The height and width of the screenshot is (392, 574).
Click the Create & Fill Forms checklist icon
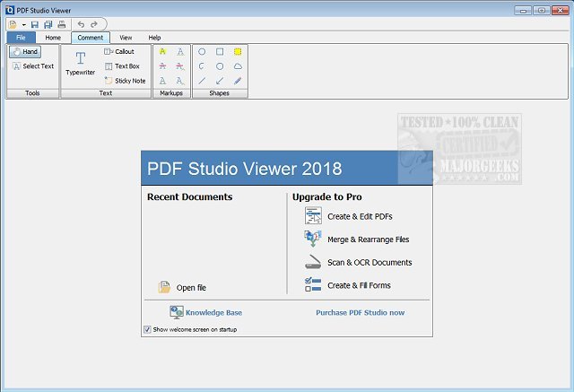(x=313, y=284)
